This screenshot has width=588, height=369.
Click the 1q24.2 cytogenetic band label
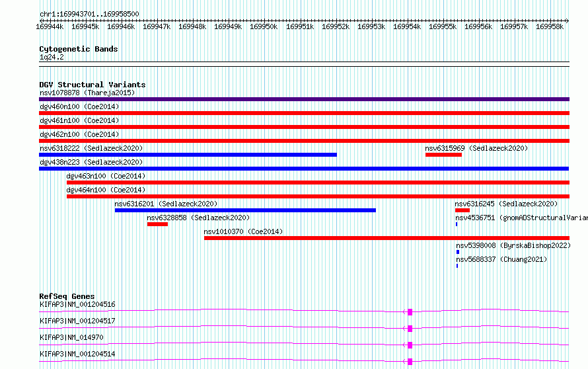point(52,57)
